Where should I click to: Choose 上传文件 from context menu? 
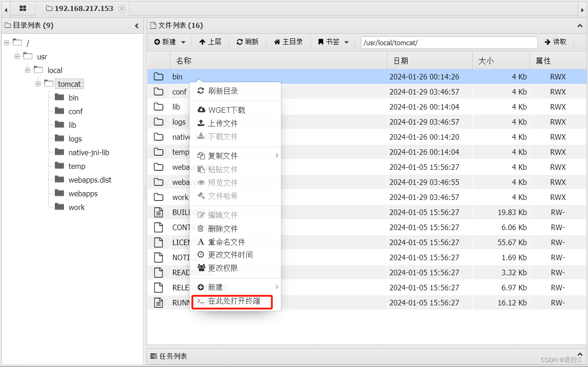235,123
